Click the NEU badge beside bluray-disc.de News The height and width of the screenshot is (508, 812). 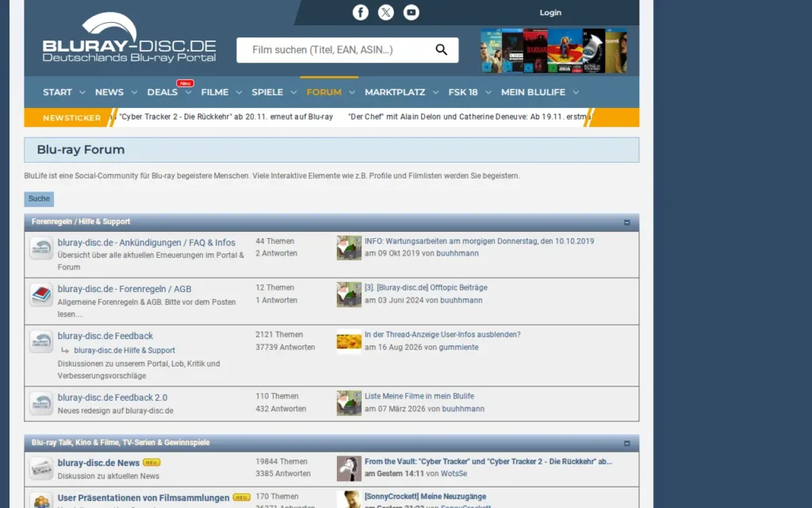pos(151,463)
